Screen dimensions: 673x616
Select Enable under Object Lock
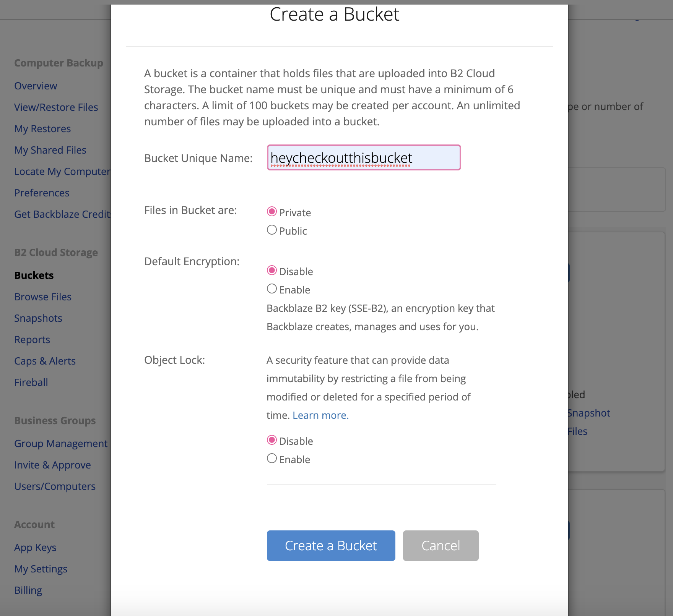click(x=272, y=459)
